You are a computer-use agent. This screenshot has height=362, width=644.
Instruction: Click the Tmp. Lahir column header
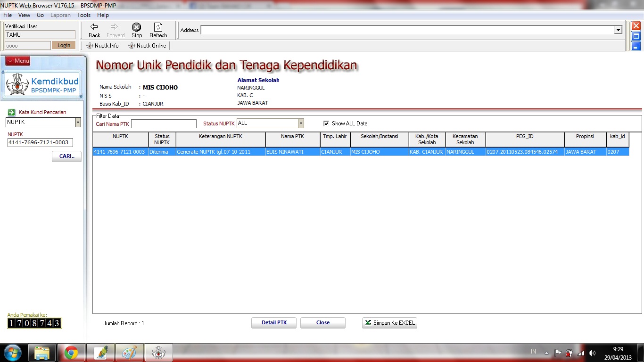point(335,140)
